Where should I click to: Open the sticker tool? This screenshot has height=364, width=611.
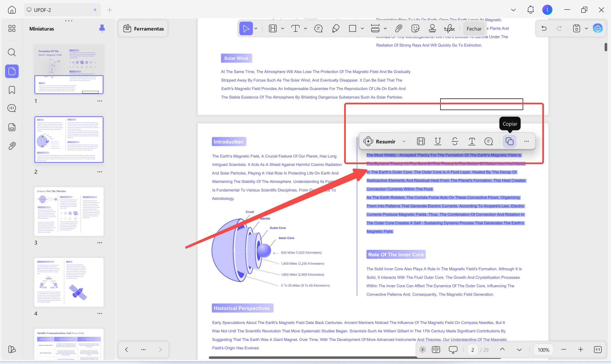[415, 29]
